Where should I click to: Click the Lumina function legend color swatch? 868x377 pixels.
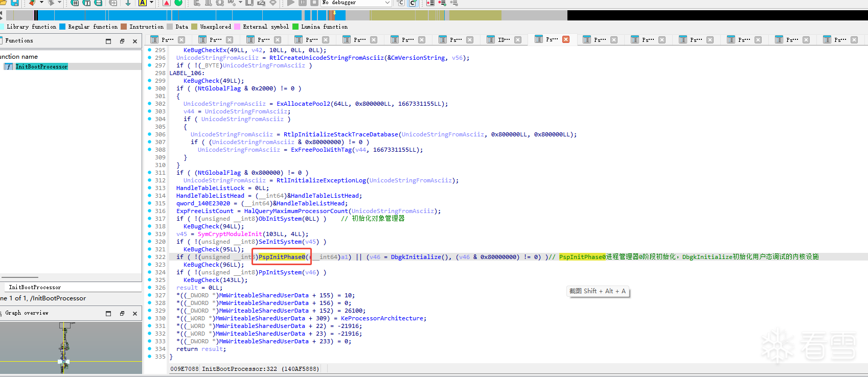point(295,27)
